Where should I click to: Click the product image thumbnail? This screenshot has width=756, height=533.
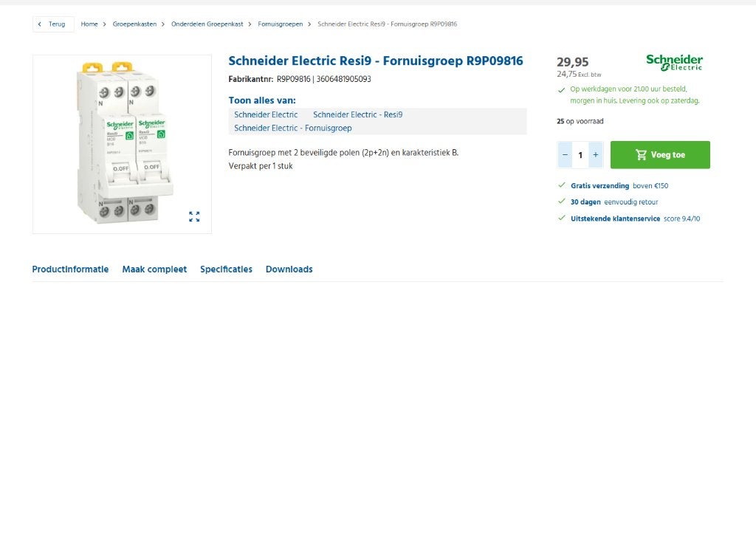click(122, 144)
